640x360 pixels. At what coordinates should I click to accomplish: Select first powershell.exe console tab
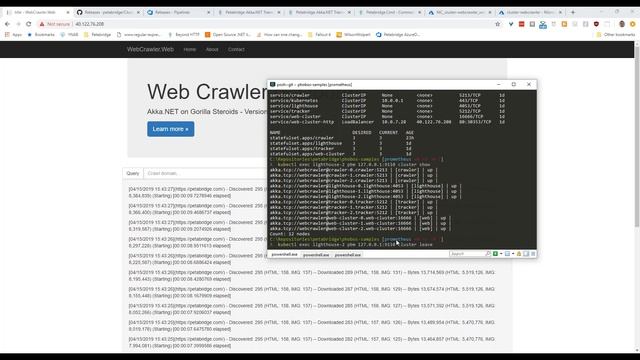tap(284, 254)
